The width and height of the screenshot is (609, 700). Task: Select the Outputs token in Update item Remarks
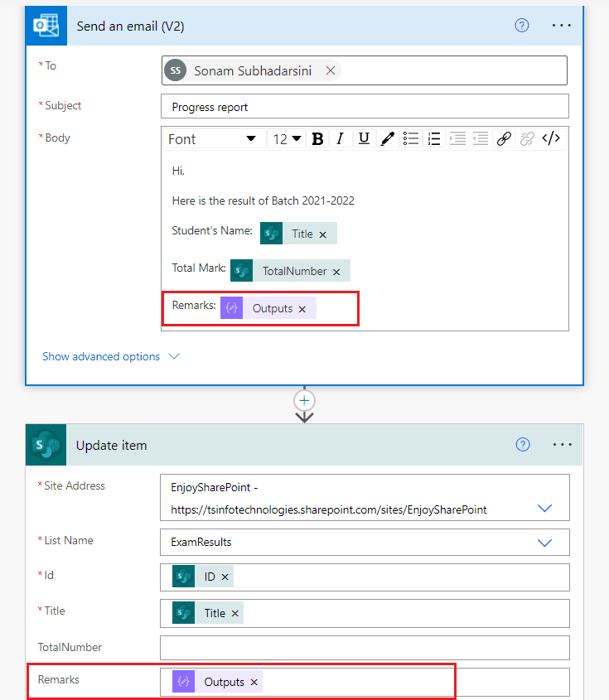pos(217,682)
